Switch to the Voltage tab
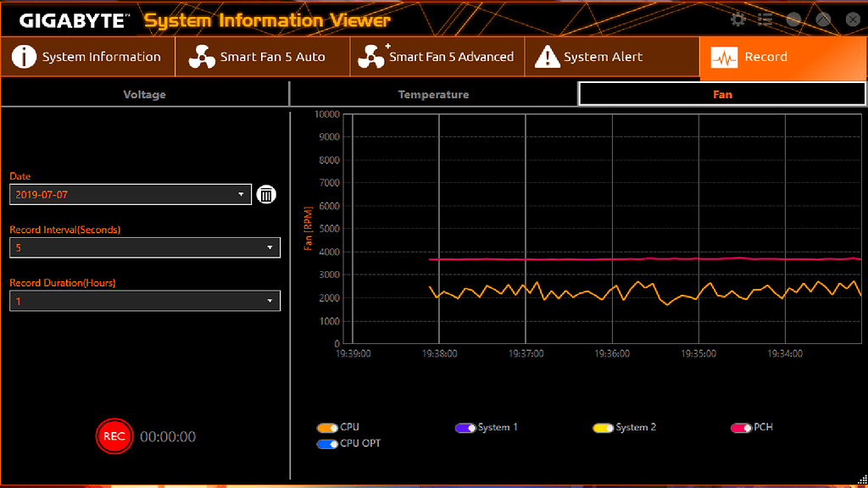The height and width of the screenshot is (488, 868). pos(144,94)
